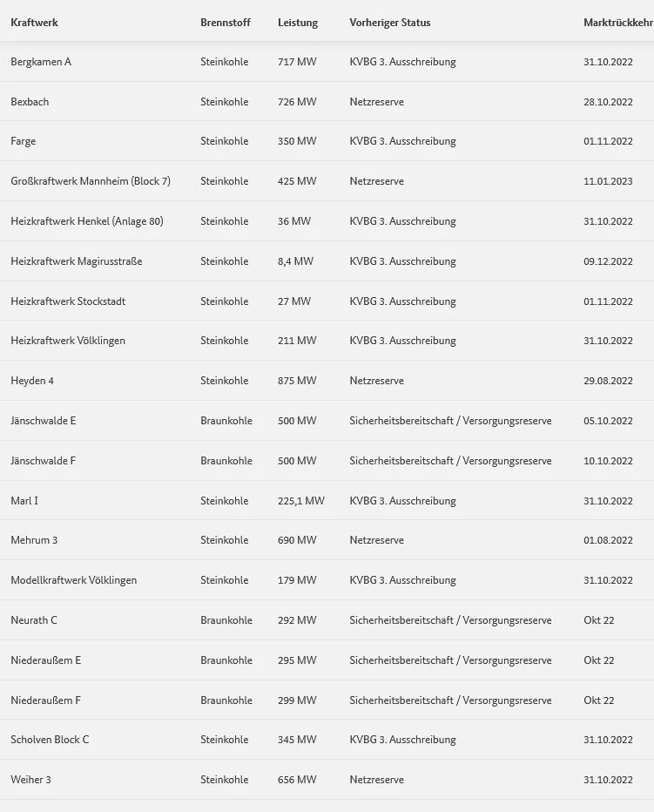Click the Jänschwalde E plant name

(x=43, y=421)
